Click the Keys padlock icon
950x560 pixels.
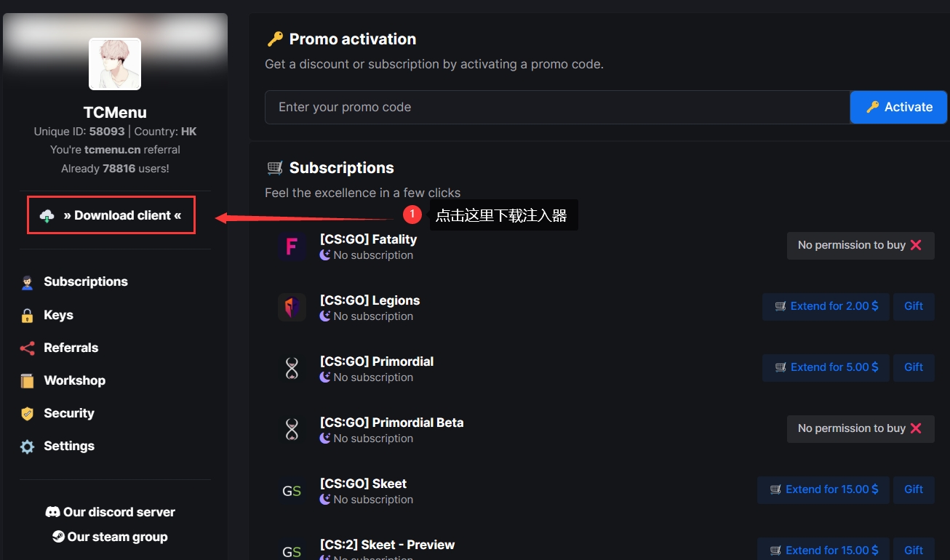28,316
